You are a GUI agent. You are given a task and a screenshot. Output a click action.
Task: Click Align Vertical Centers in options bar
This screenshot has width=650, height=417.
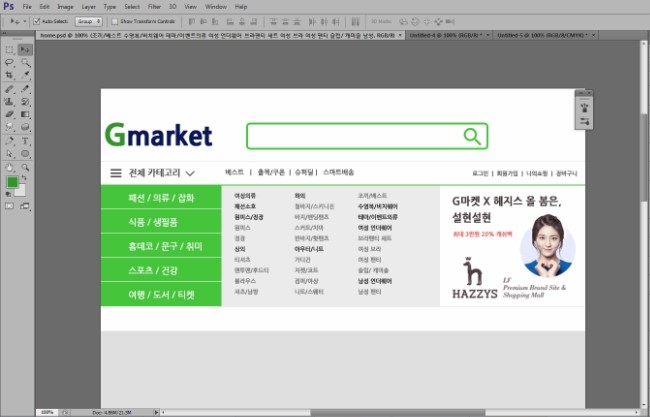pos(204,21)
